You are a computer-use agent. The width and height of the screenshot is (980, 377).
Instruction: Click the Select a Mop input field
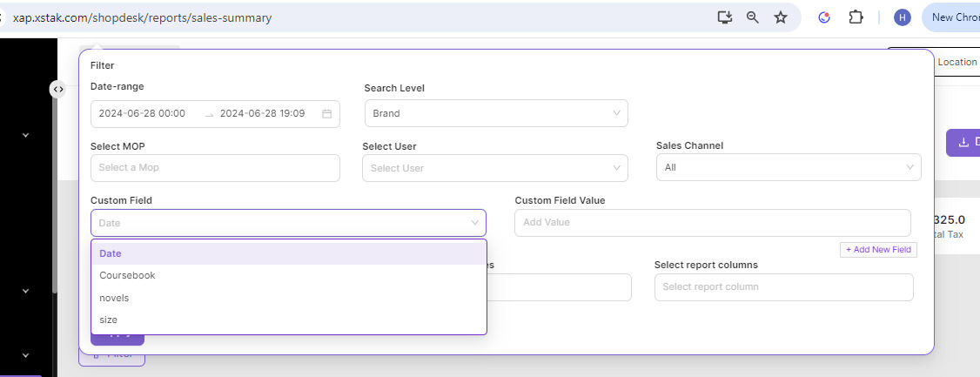tap(215, 168)
